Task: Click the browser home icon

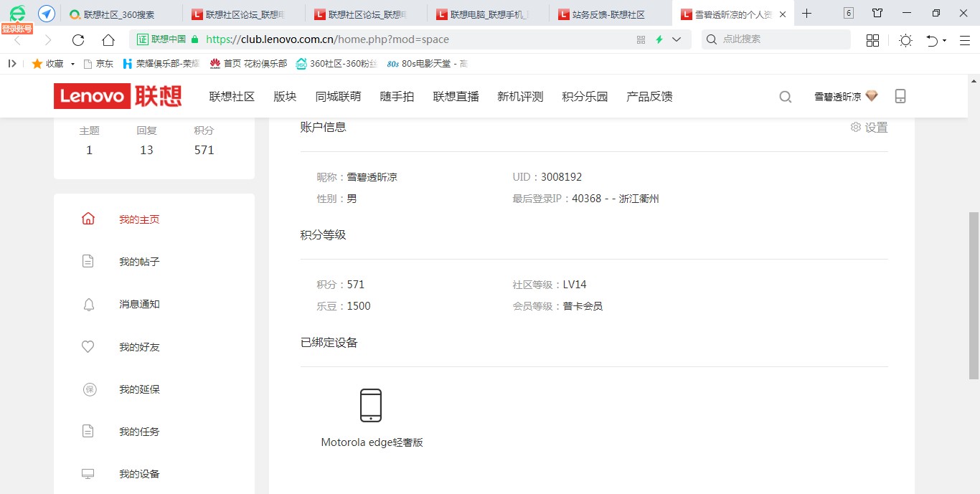Action: point(108,40)
